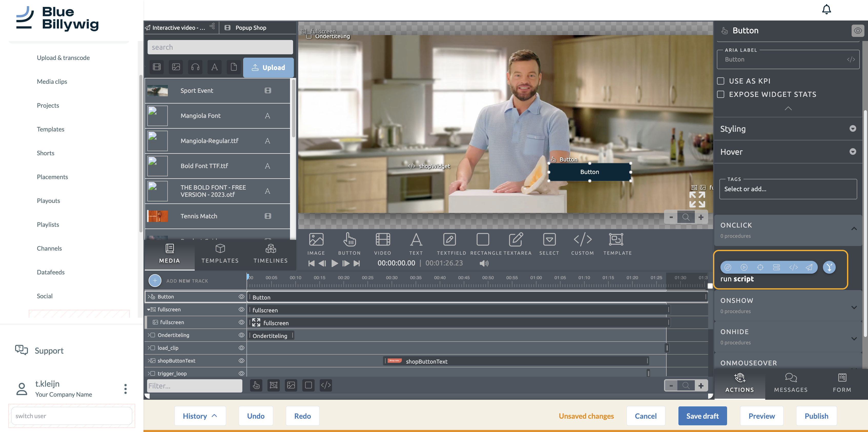Hide the shopButtonText track

click(241, 361)
